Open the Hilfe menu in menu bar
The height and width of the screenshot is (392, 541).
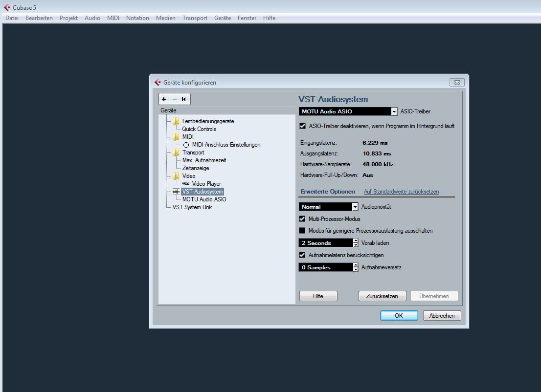pyautogui.click(x=269, y=18)
